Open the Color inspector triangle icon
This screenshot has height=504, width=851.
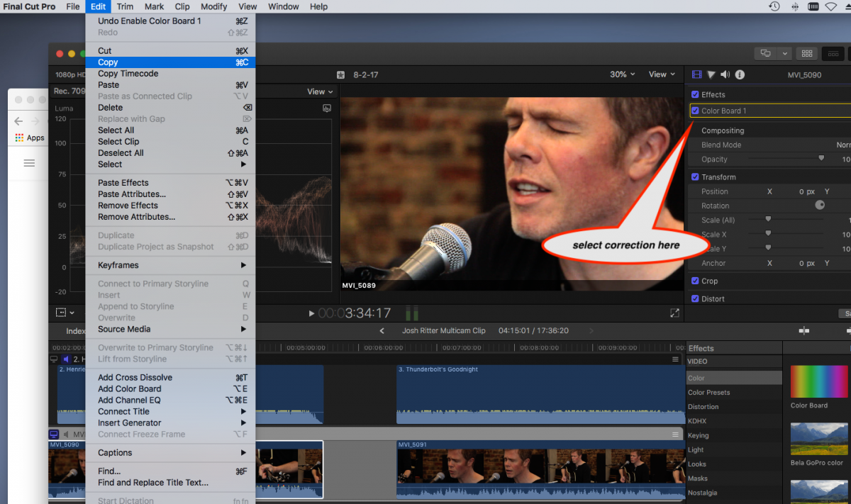pos(711,74)
